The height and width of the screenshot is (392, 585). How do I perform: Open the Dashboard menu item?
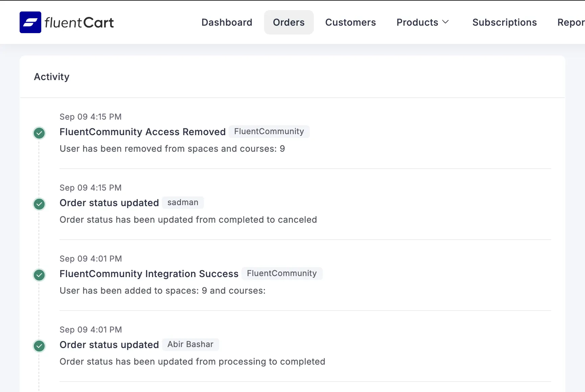(x=227, y=22)
